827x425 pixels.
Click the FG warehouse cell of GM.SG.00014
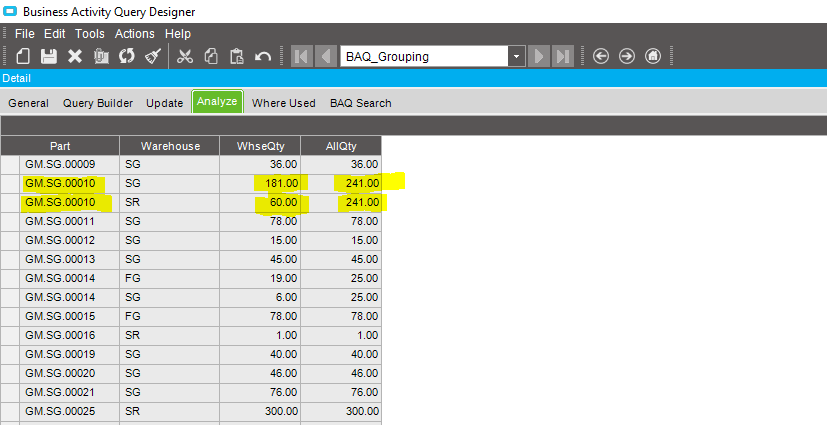(170, 278)
